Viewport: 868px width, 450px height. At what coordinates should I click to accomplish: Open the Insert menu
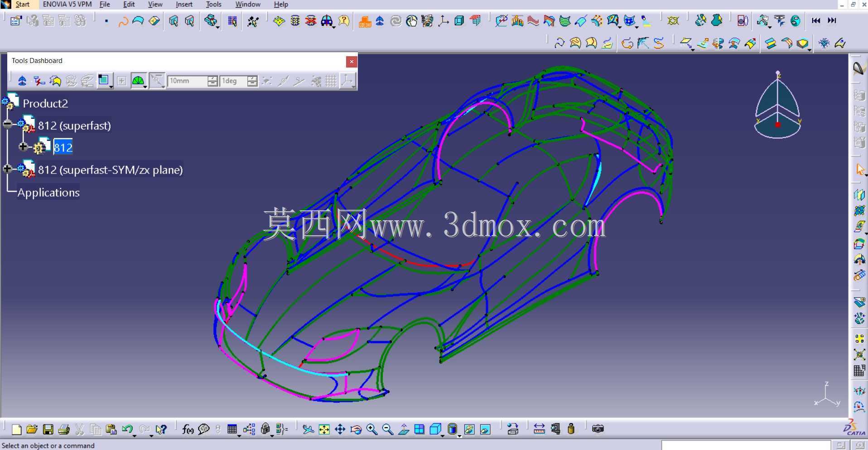pos(184,4)
